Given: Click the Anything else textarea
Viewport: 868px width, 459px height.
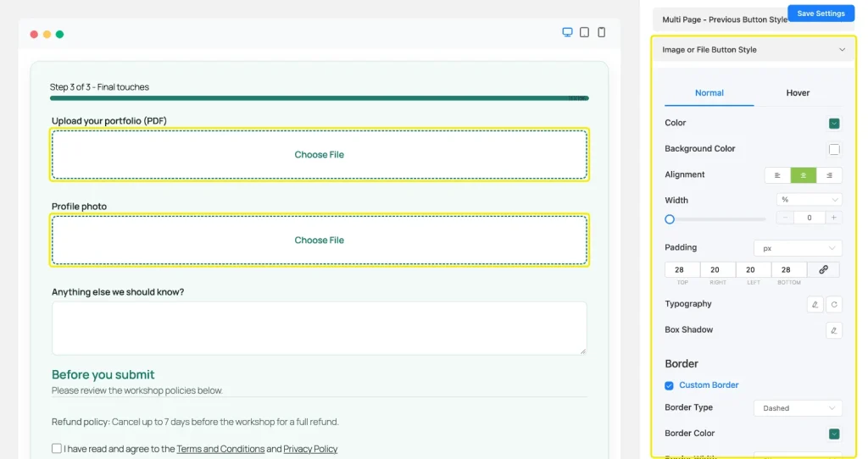Looking at the screenshot, I should tap(320, 328).
